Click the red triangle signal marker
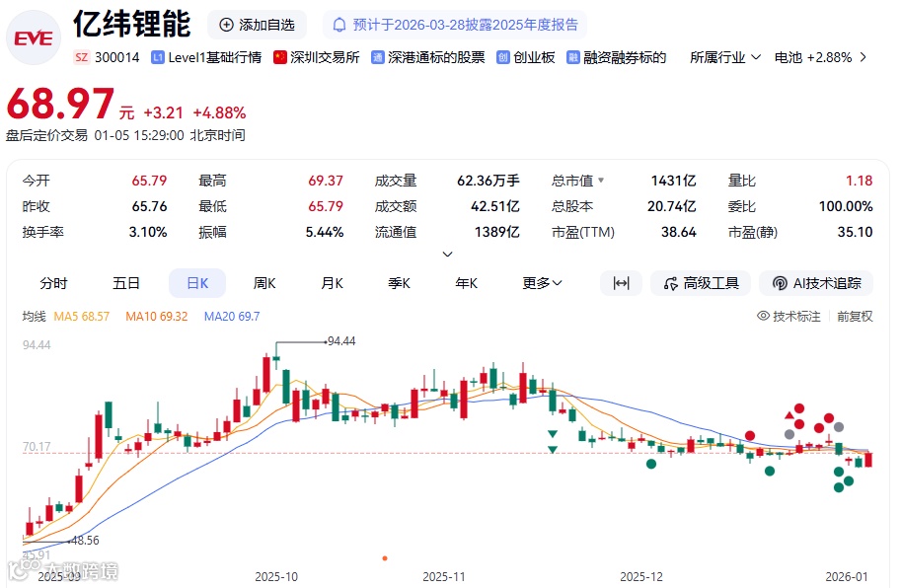 coord(789,415)
